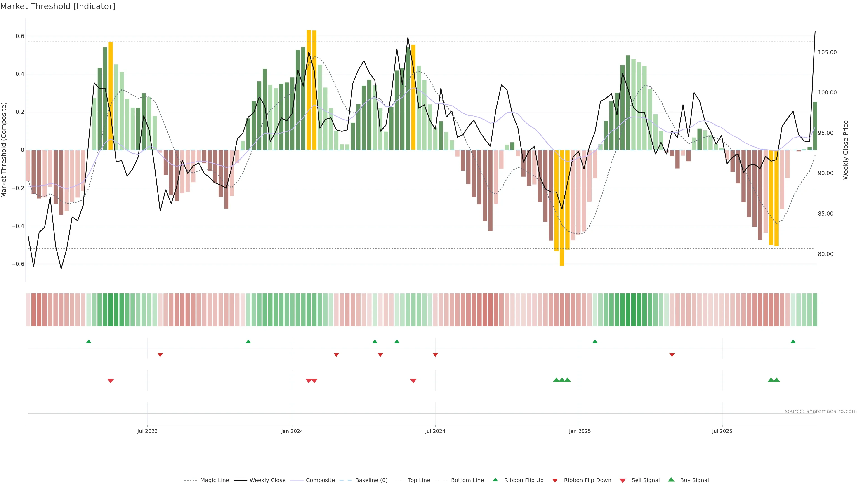The height and width of the screenshot is (488, 868).
Task: Click the last Ribbon Flip Up marker in late 2025
Action: pyautogui.click(x=793, y=342)
